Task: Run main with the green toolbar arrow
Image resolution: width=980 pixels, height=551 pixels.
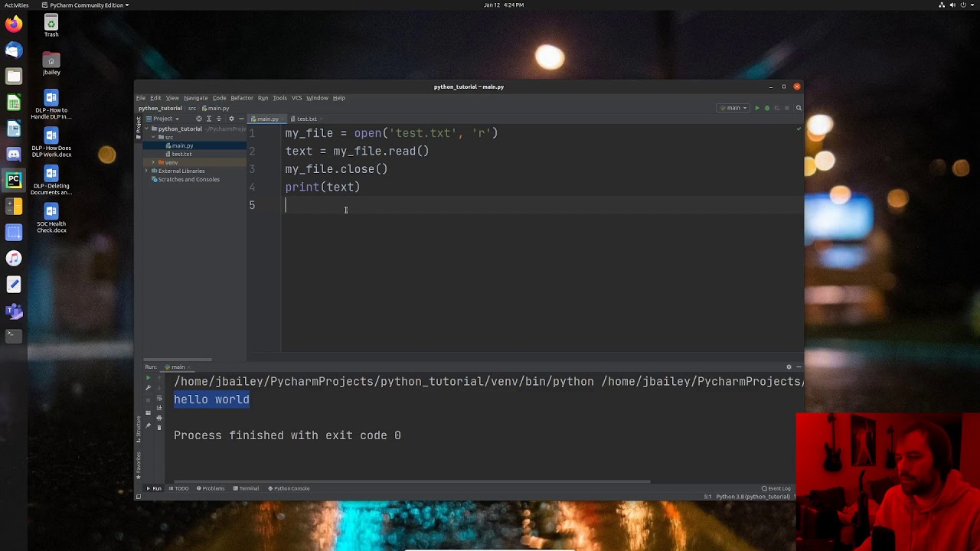Action: pos(757,108)
